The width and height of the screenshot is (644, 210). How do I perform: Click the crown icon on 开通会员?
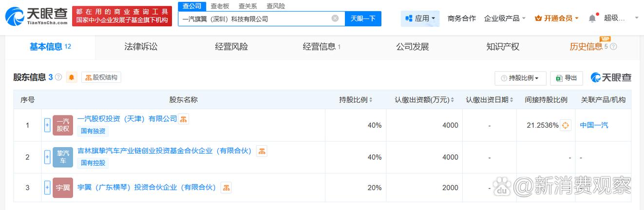538,19
